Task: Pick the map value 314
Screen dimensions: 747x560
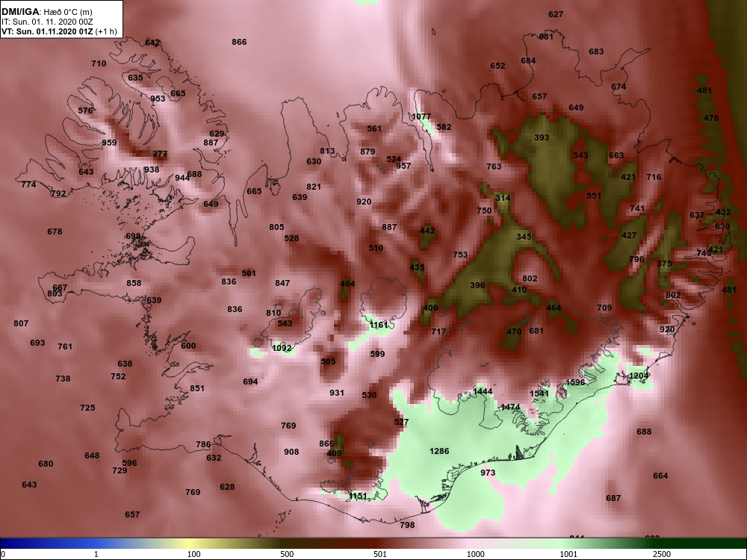Action: pyautogui.click(x=503, y=198)
